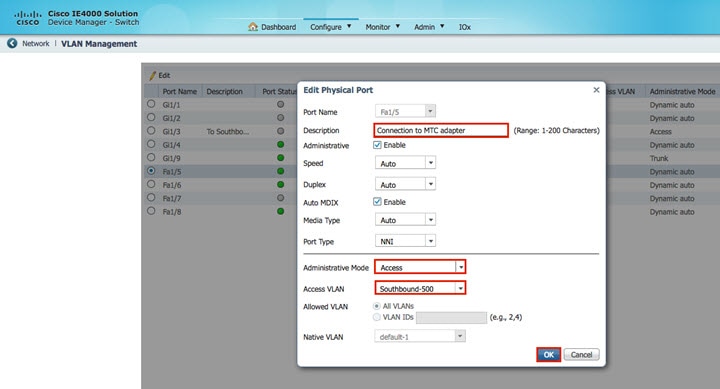The width and height of the screenshot is (720, 389).
Task: Click the VLAN IDs input field
Action: coord(451,317)
